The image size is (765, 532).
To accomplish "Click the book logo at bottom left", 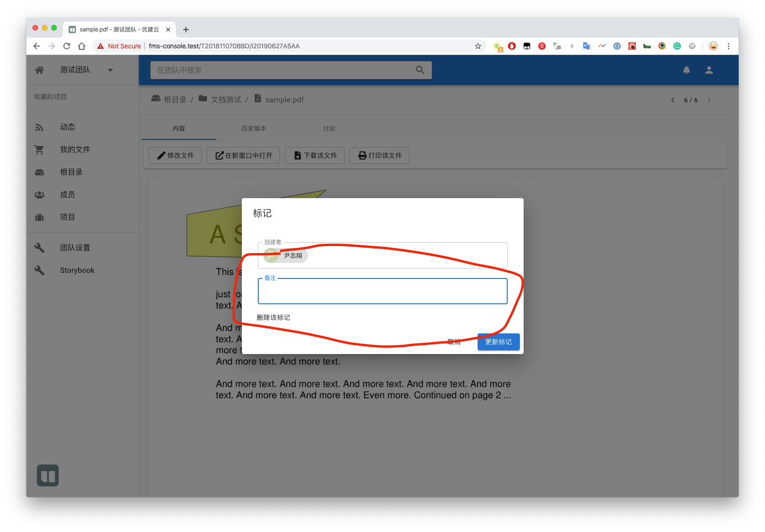I will pos(48,475).
